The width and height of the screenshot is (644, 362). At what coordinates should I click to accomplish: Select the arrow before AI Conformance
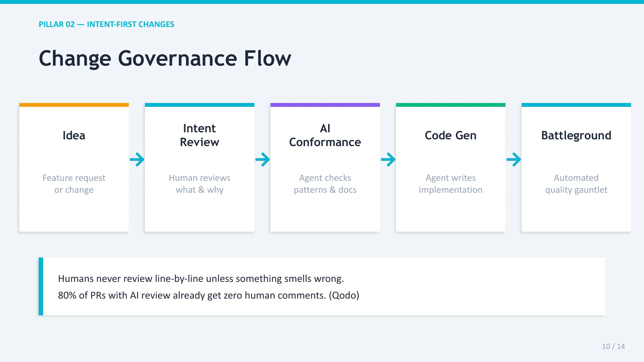(x=262, y=159)
